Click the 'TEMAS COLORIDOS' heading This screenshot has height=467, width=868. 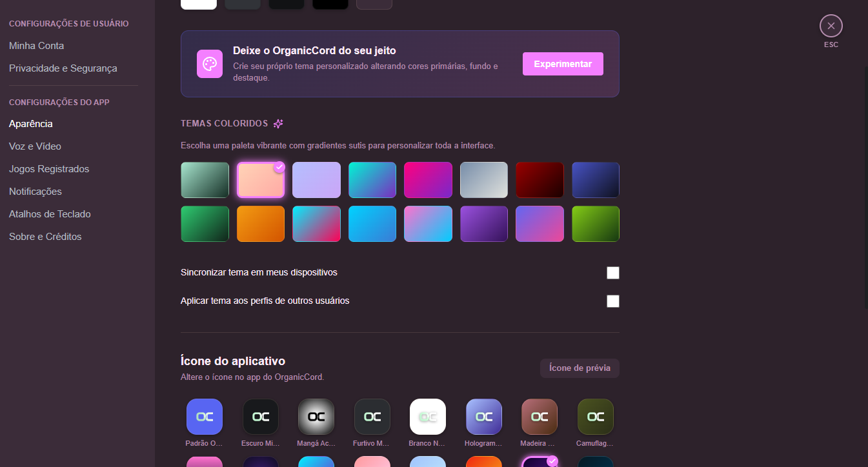(224, 123)
